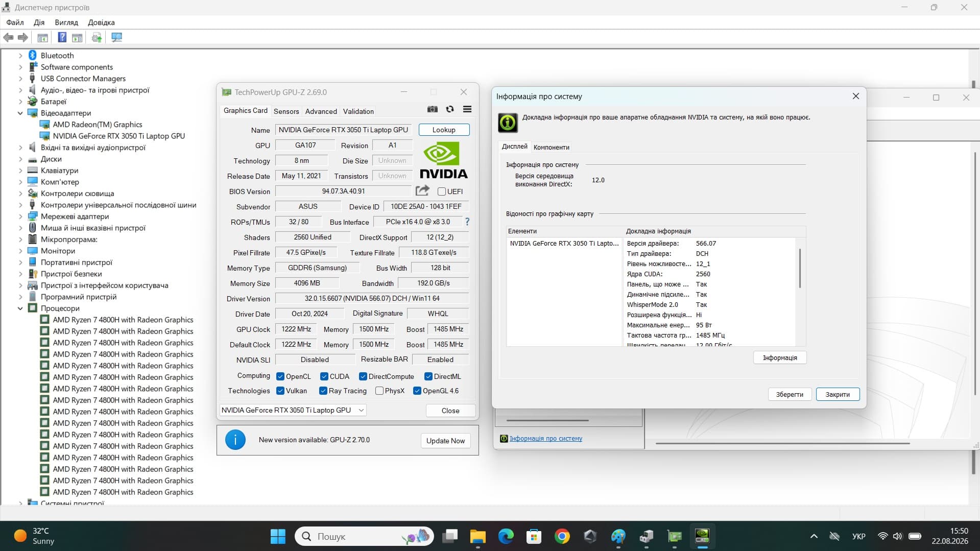Show hidden tray icons chevron
980x551 pixels.
click(814, 536)
